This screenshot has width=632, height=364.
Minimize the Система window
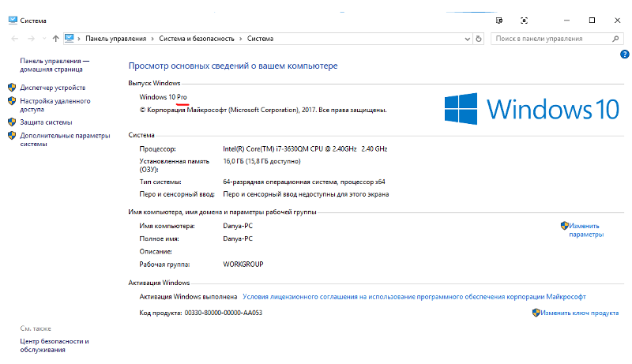(566, 21)
